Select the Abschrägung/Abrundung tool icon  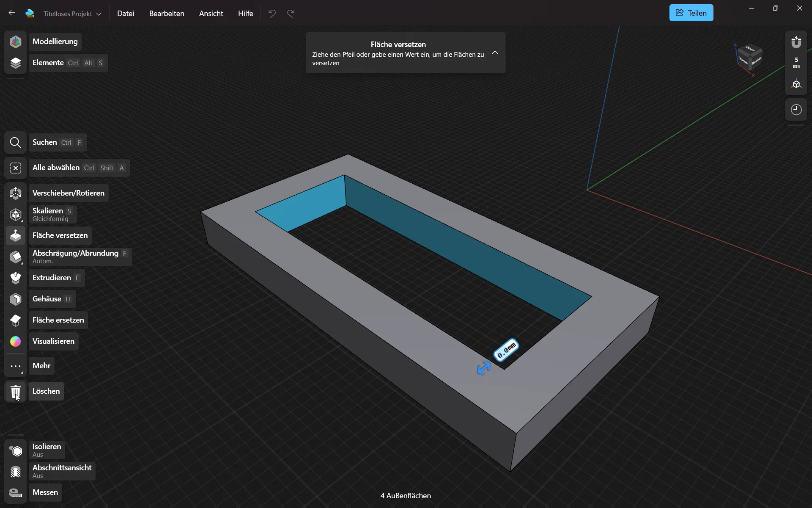pyautogui.click(x=16, y=257)
